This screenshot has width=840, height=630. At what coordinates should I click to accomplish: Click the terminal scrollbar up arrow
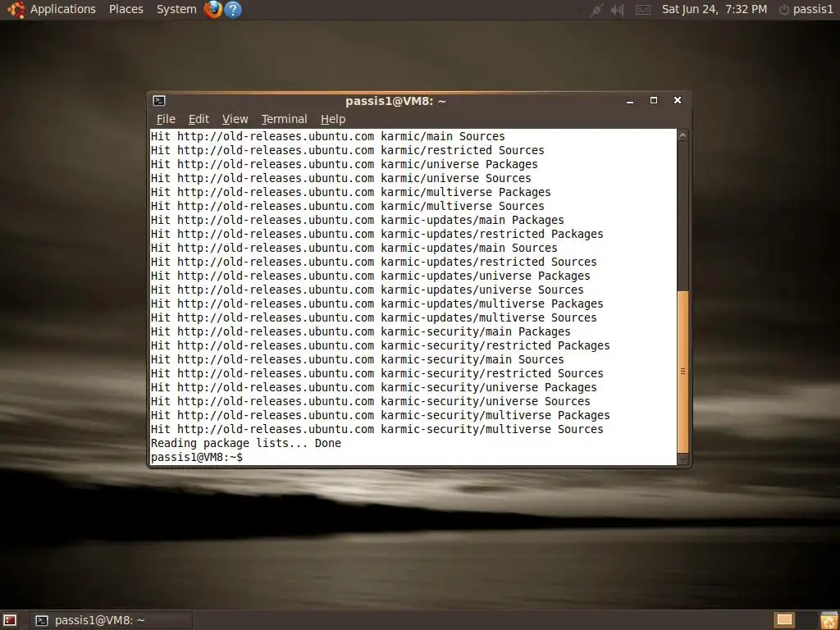682,135
